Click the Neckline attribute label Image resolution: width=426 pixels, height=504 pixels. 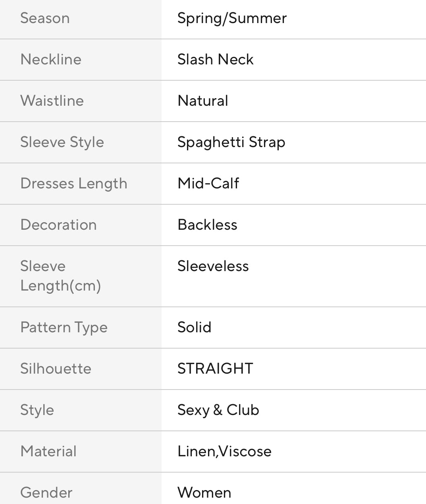(x=51, y=60)
